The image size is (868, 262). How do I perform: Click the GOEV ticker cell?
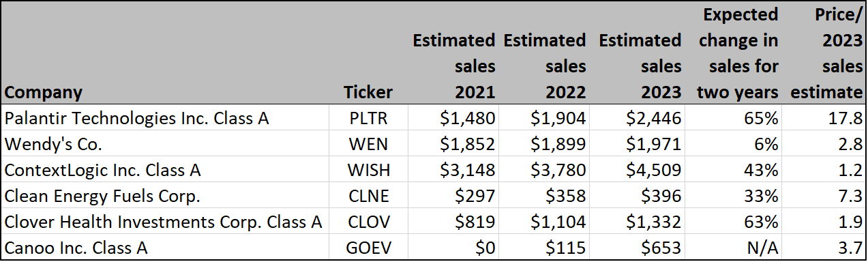368,247
